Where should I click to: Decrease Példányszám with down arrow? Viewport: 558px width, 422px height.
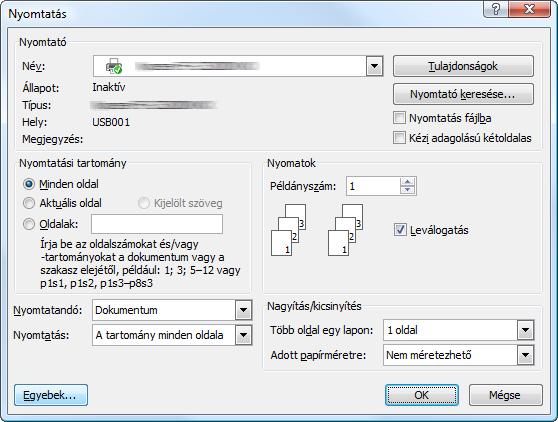[407, 190]
